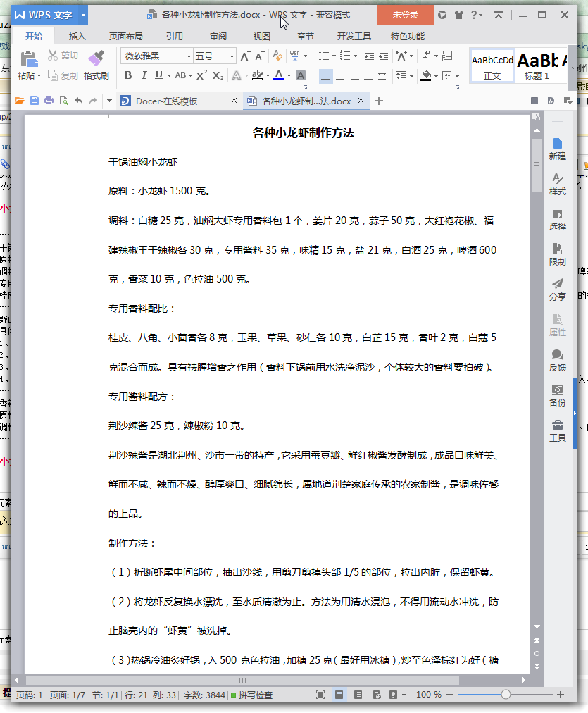This screenshot has width=588, height=713.
Task: Toggle left alignment button
Action: pos(325,75)
